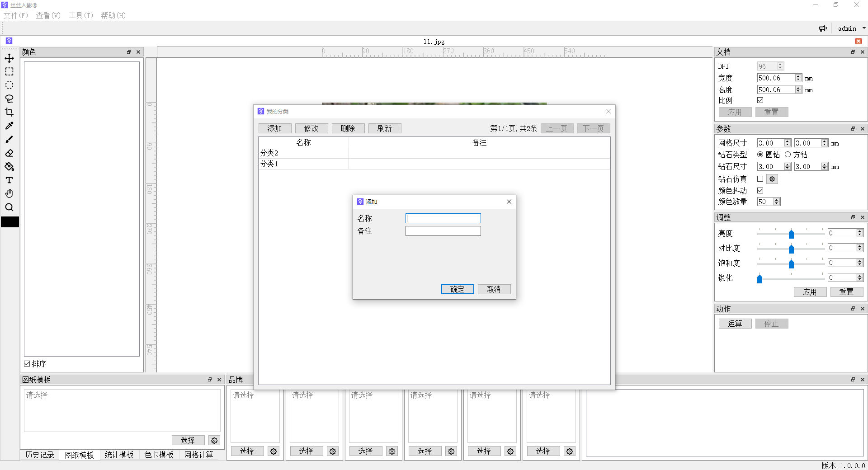The image size is (868, 470).
Task: Select the Zoom magnifier tool
Action: [9, 207]
